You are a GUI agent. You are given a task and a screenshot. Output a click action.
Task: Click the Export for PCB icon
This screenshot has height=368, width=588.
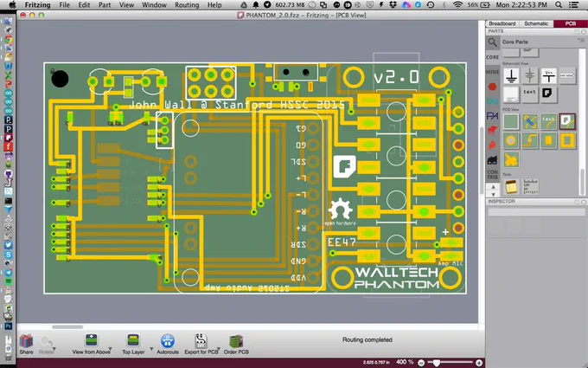[x=201, y=341]
